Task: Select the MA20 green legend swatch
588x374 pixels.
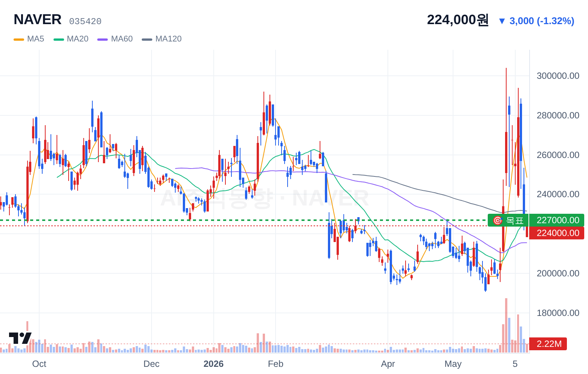Action: tap(59, 39)
